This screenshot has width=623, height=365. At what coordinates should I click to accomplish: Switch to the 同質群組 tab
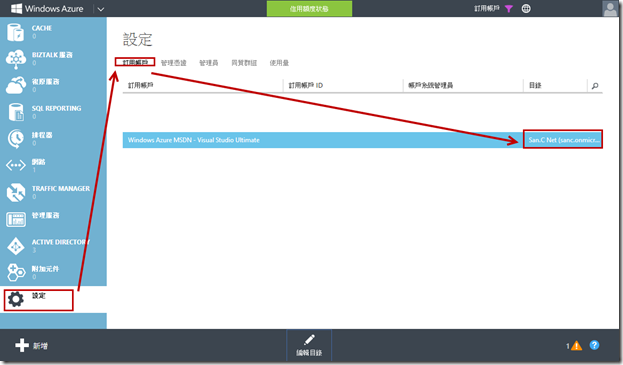(244, 63)
